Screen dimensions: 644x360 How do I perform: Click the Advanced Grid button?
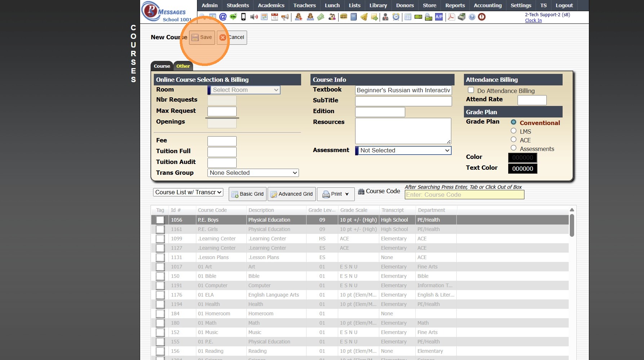coord(292,194)
